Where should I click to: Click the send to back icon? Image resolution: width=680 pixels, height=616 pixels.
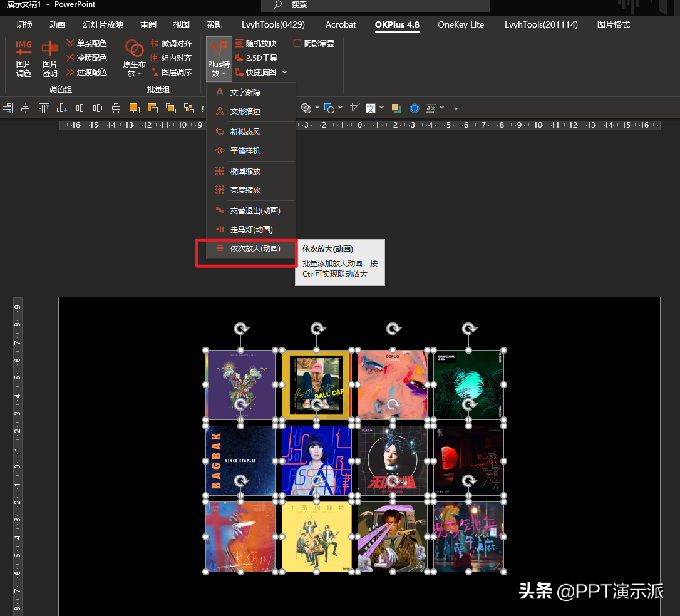tap(153, 108)
